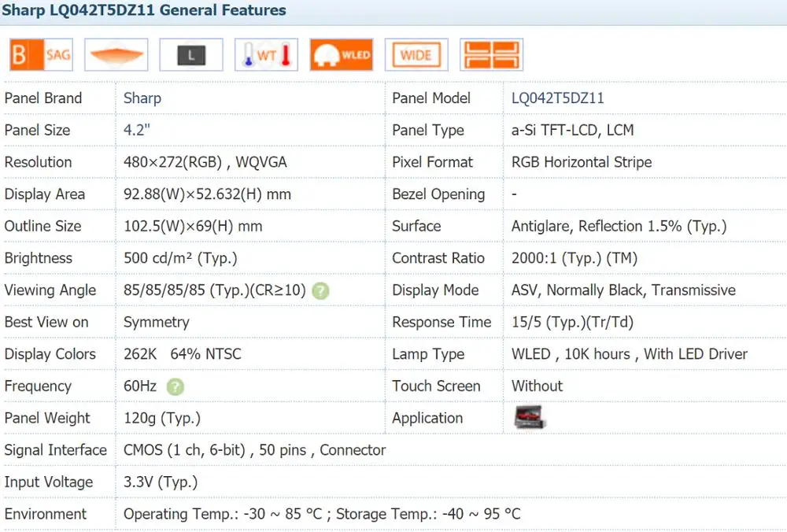Open the LQ042T5DZ11 panel model link
The width and height of the screenshot is (787, 532).
(x=558, y=98)
